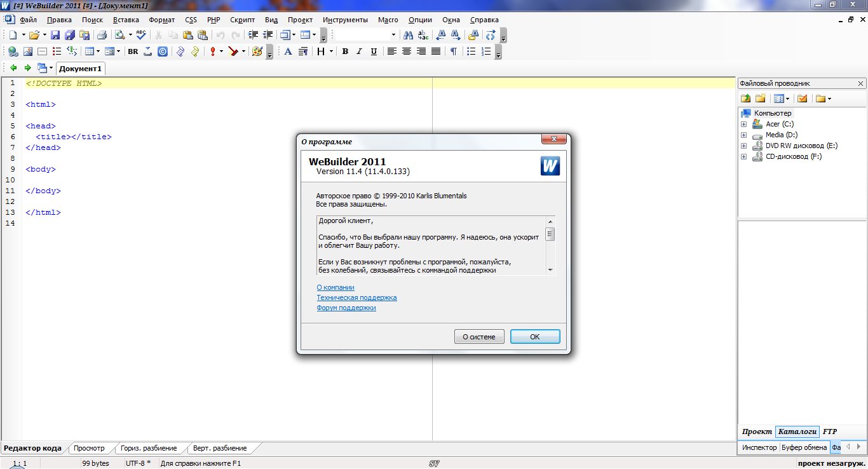Screen dimensions: 868x469
Task: Create a new document with the toolbar icon
Action: (13, 35)
